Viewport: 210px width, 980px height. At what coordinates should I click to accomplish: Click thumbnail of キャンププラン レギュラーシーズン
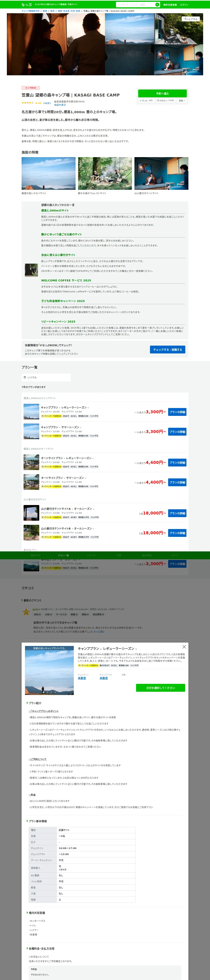click(x=31, y=412)
